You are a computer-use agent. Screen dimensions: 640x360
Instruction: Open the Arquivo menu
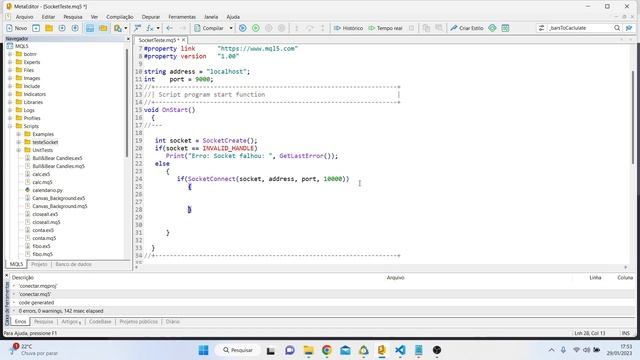[24, 17]
